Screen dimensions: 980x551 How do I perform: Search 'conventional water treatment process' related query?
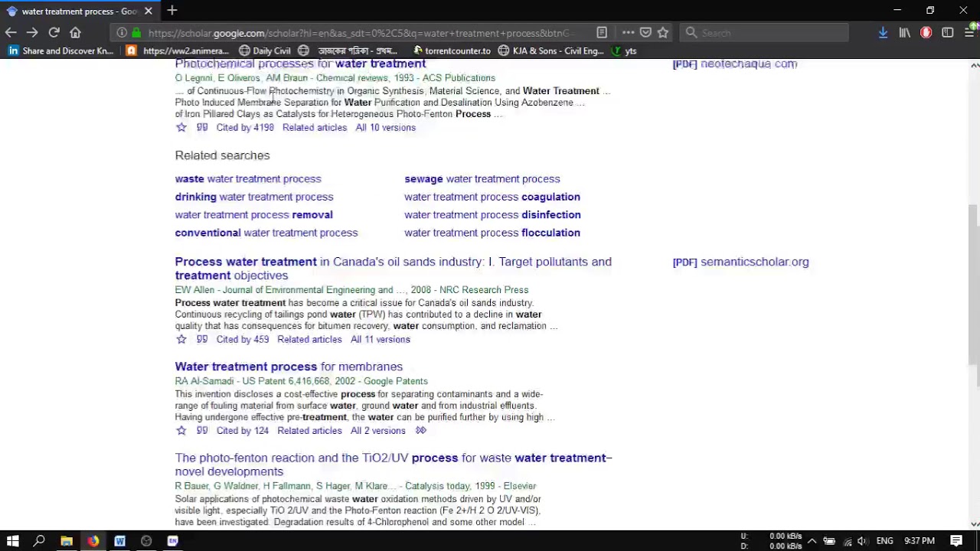[x=266, y=233]
